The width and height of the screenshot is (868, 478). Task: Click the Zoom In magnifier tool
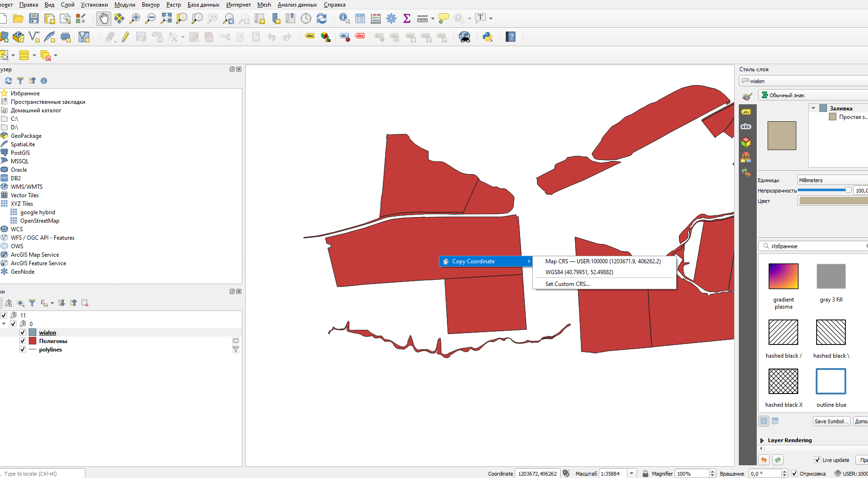[135, 18]
